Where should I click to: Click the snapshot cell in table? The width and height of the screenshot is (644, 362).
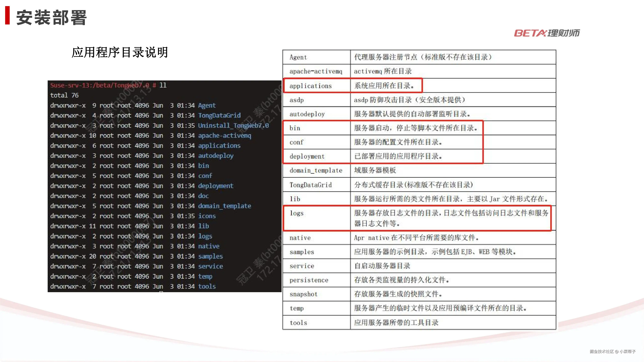[x=303, y=294]
